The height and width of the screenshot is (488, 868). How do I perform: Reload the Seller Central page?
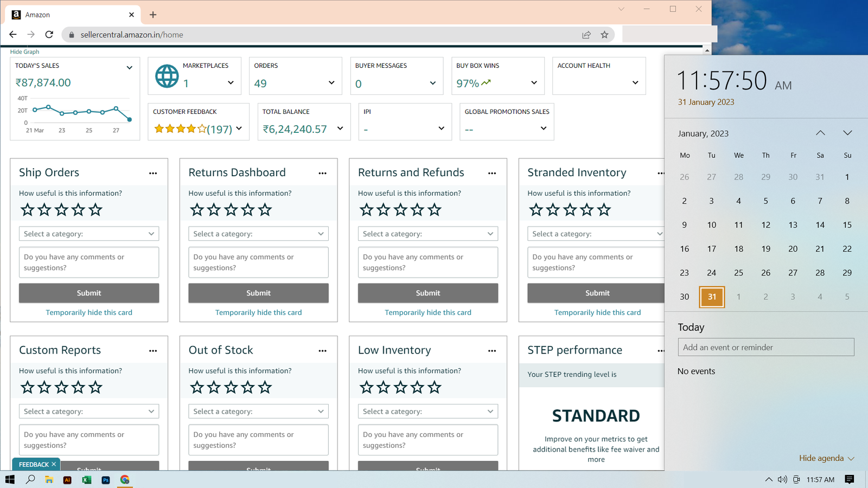(49, 35)
